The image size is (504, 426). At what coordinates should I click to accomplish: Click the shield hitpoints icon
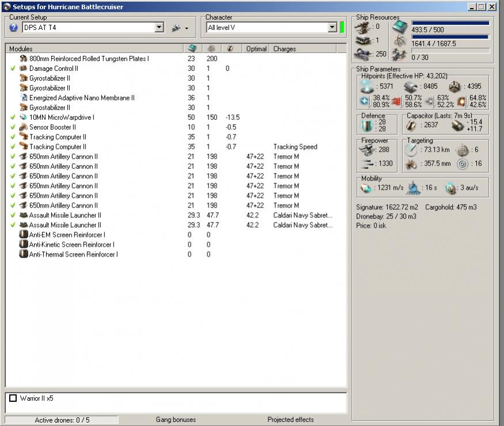(366, 86)
